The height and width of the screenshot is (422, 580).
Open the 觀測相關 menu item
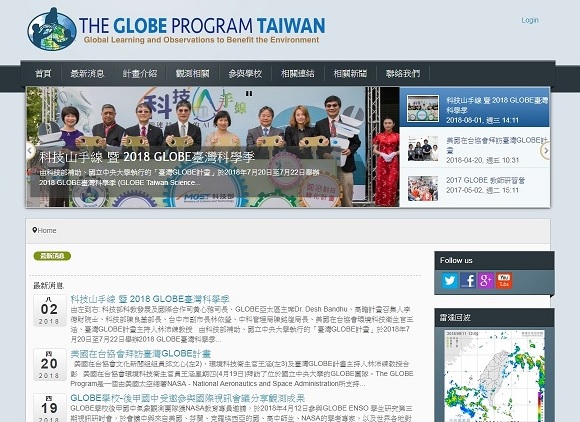tap(192, 73)
